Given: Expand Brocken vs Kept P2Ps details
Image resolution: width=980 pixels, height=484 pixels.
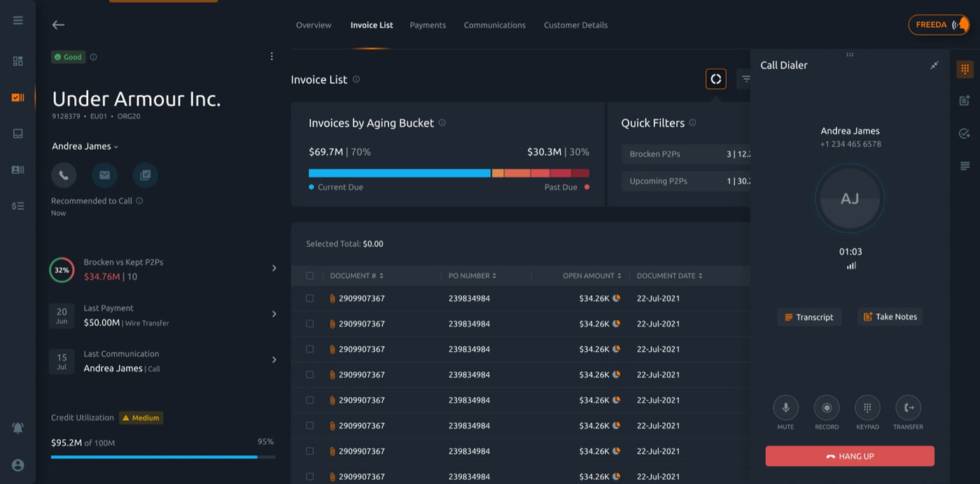Looking at the screenshot, I should [274, 269].
